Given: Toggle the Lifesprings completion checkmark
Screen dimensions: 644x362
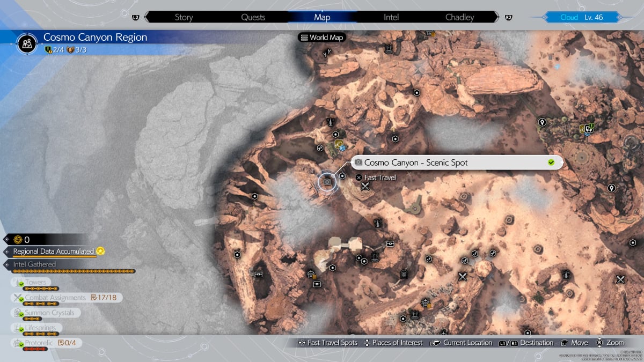Looking at the screenshot, I should [x=21, y=330].
